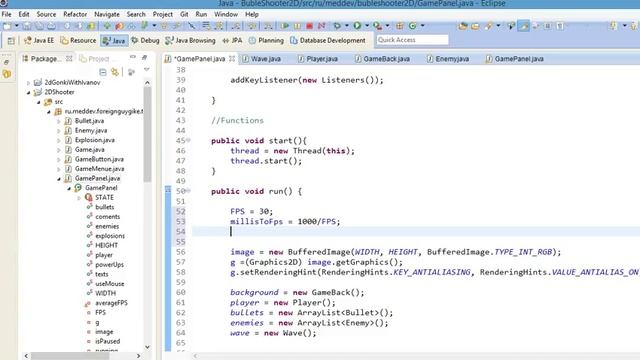Close the *GamePanel.java editor tab
This screenshot has width=640, height=360.
coord(232,59)
